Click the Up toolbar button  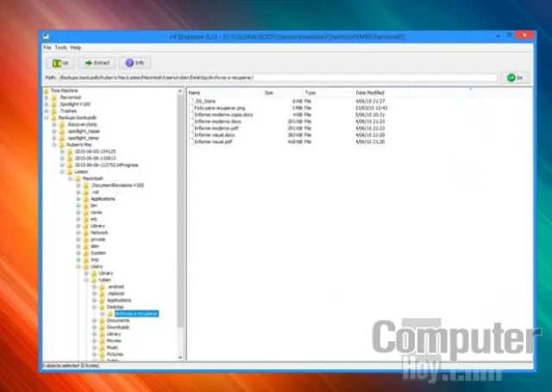60,63
